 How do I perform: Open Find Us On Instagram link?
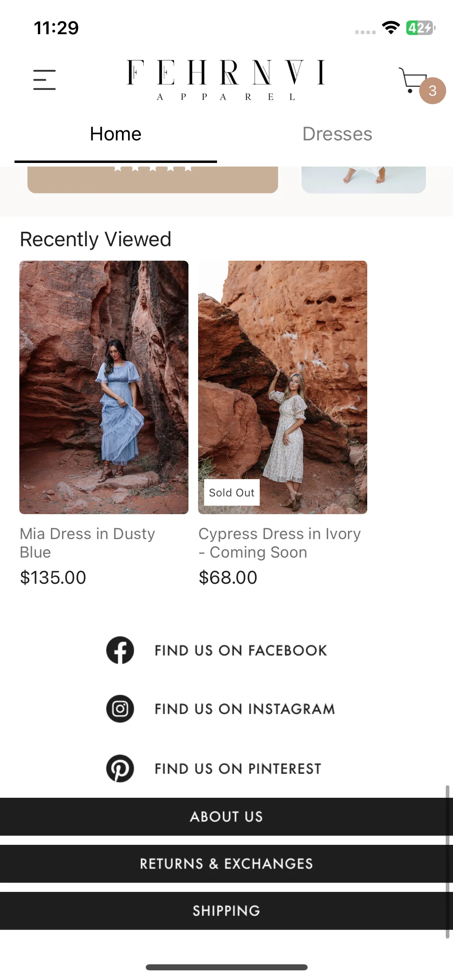[245, 709]
